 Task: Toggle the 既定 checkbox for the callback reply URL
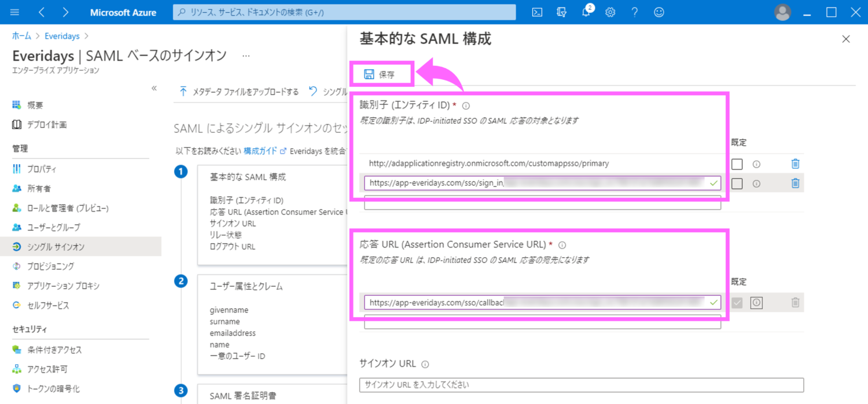(737, 302)
